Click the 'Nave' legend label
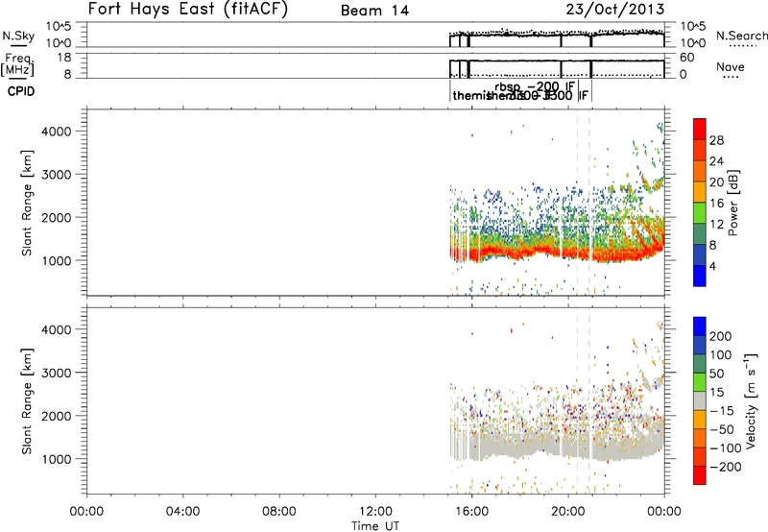The width and height of the screenshot is (768, 532). pos(730,67)
